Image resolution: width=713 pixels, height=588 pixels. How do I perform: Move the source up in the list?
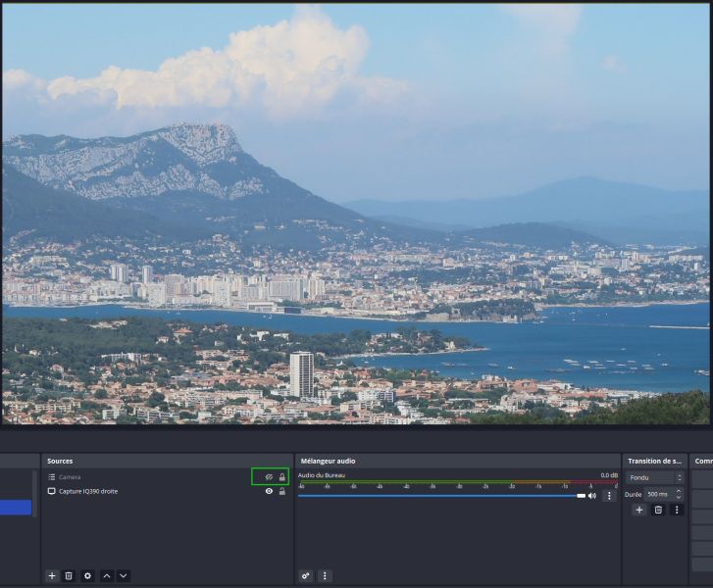click(107, 575)
